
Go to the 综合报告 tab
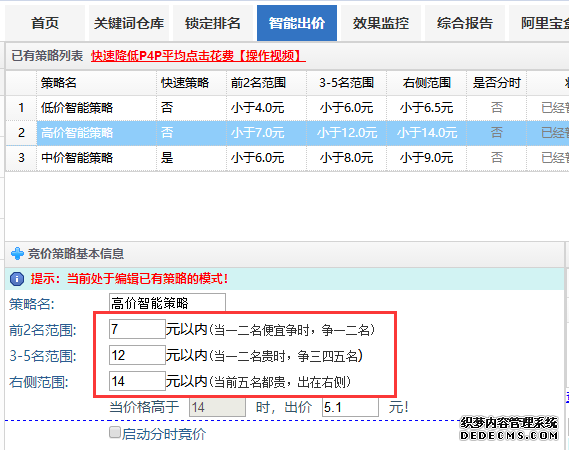click(x=465, y=23)
